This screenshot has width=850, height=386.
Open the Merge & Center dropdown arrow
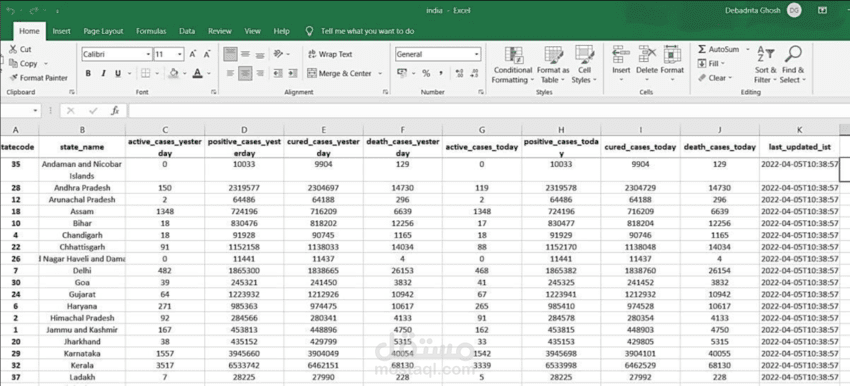tap(380, 73)
